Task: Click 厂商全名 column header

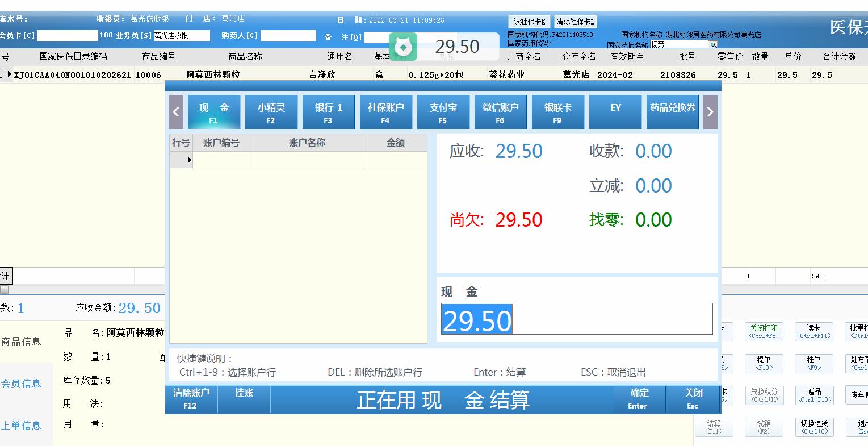Action: pyautogui.click(x=524, y=57)
